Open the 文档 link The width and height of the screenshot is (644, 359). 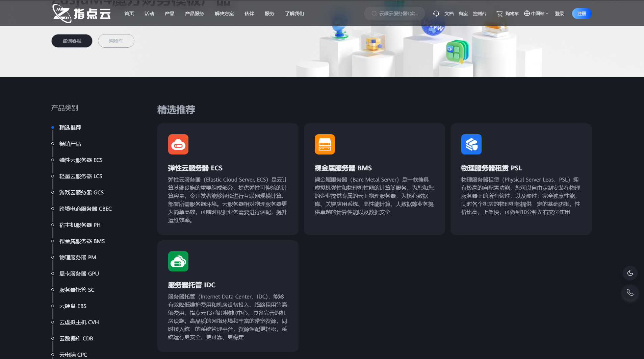(449, 14)
